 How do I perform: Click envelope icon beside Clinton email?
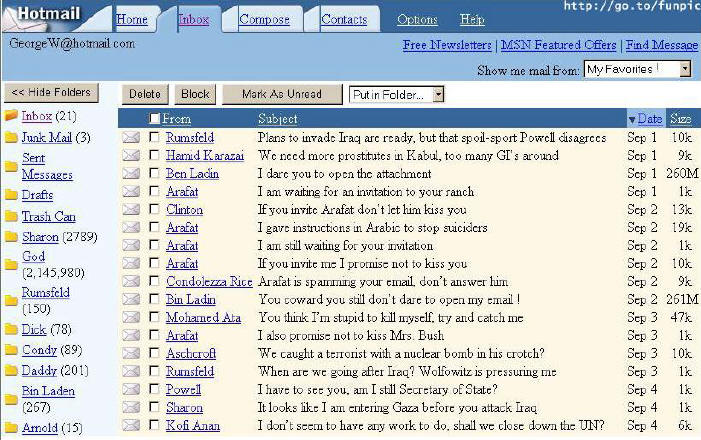[131, 209]
